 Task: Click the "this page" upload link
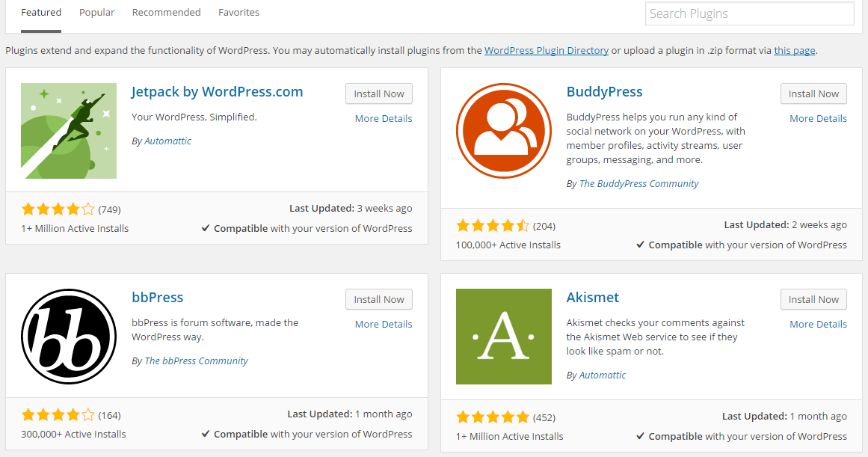(x=794, y=50)
